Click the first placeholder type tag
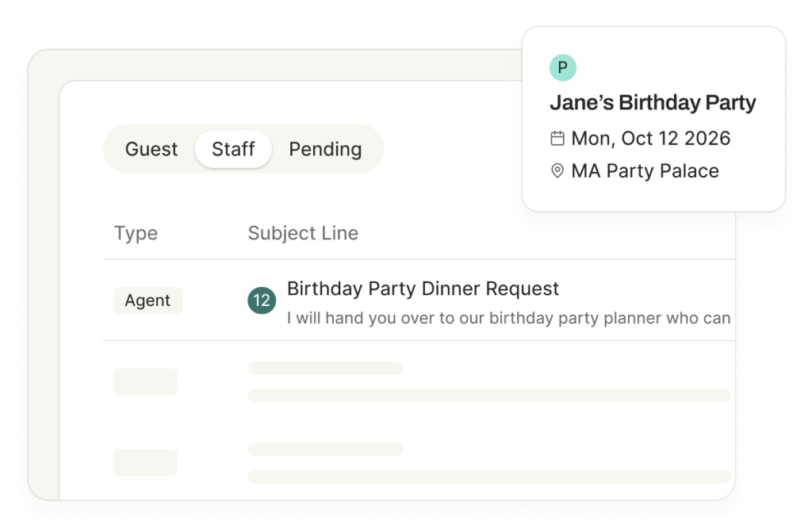 click(x=146, y=381)
